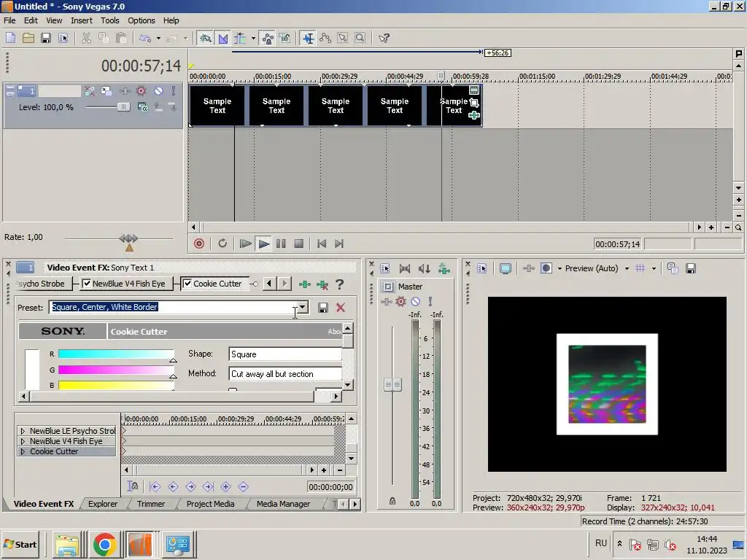Launch Chrome from the taskbar
Image resolution: width=747 pixels, height=560 pixels.
click(105, 544)
